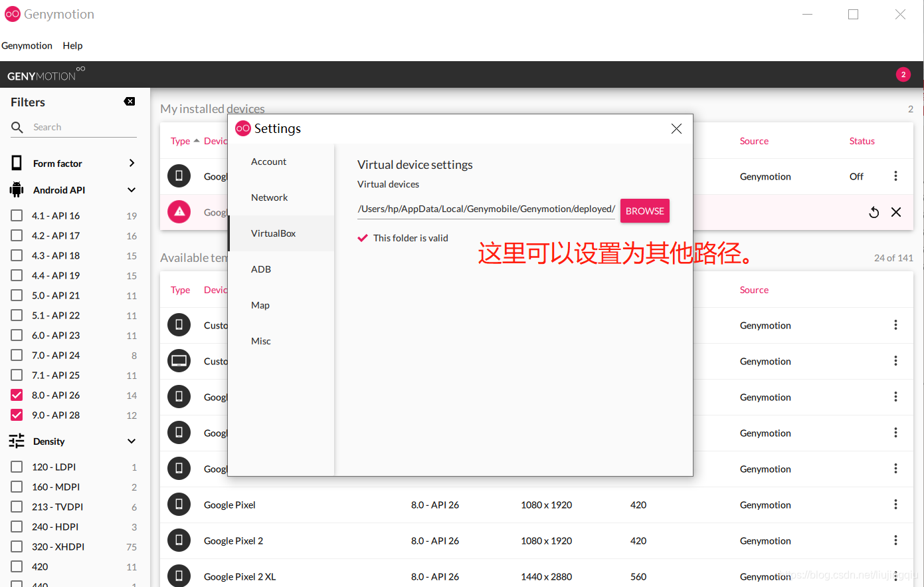924x587 pixels.
Task: Click the Form factor phone icon
Action: click(17, 163)
